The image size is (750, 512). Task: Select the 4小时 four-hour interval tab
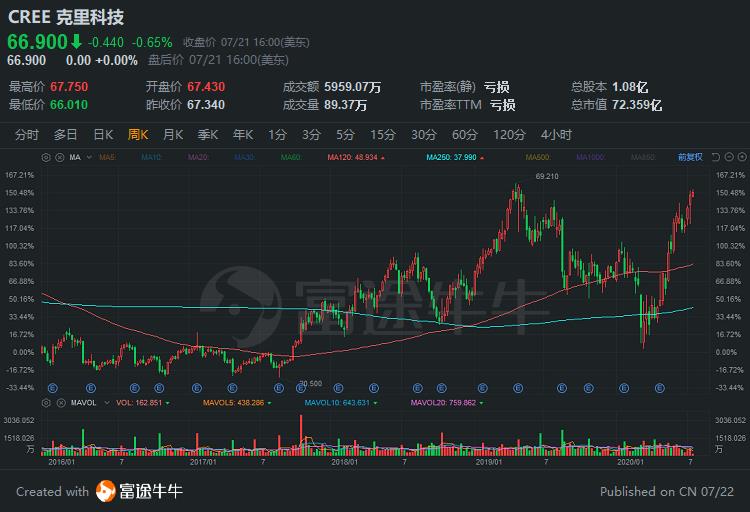[x=556, y=135]
